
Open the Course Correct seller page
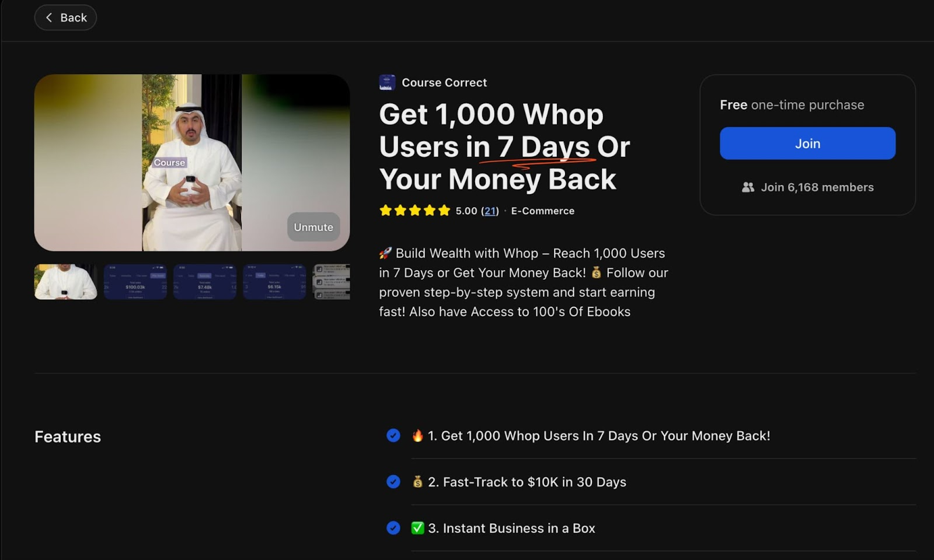click(444, 82)
